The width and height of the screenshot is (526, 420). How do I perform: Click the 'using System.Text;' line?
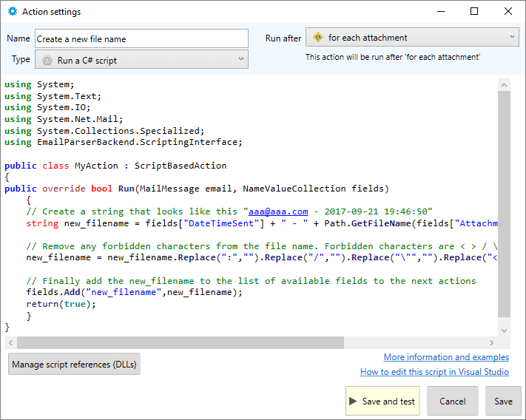(53, 96)
